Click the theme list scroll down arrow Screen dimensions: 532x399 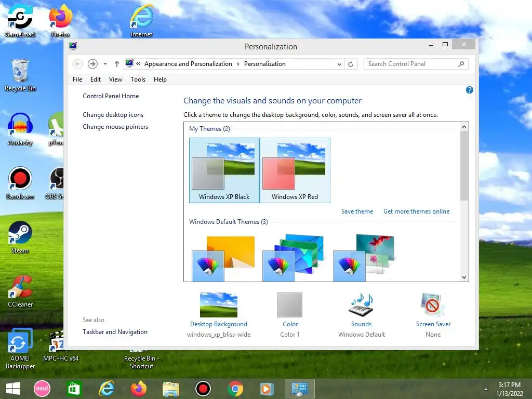pos(464,277)
